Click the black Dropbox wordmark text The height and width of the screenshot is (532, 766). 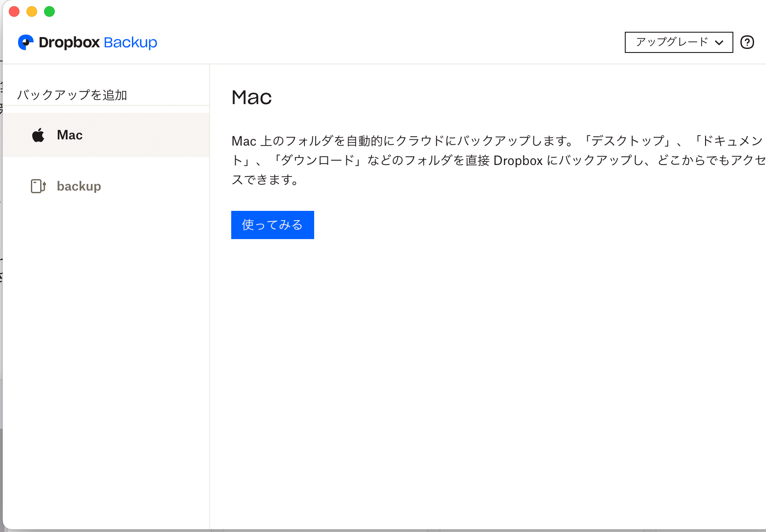[69, 42]
